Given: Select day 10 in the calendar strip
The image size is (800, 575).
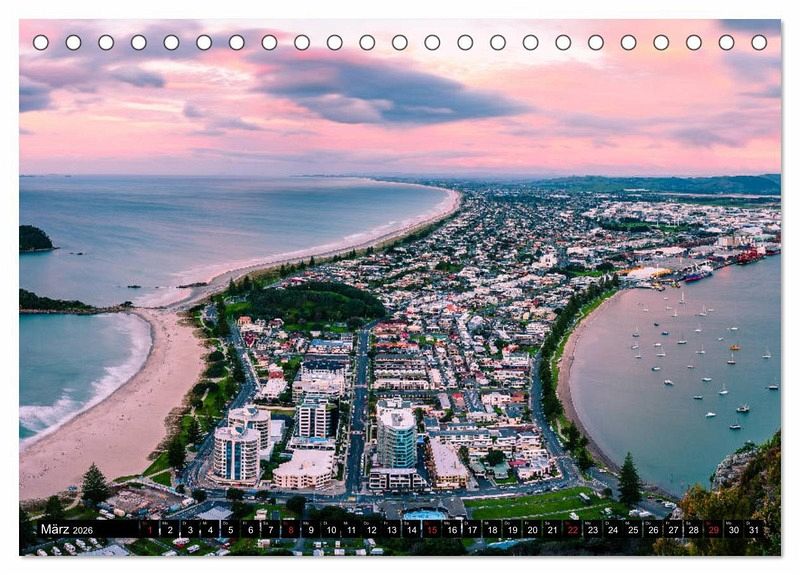Looking at the screenshot, I should tap(331, 529).
